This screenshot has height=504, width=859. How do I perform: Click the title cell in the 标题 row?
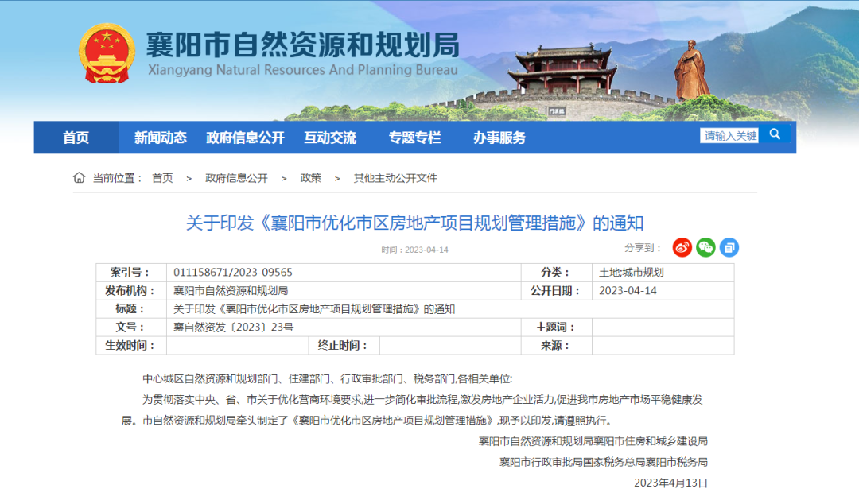coord(449,309)
